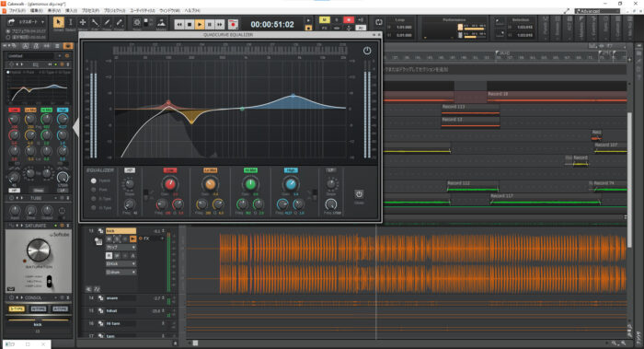Image resolution: width=644 pixels, height=349 pixels.
Task: Arm the transport Record button
Action: pyautogui.click(x=233, y=25)
